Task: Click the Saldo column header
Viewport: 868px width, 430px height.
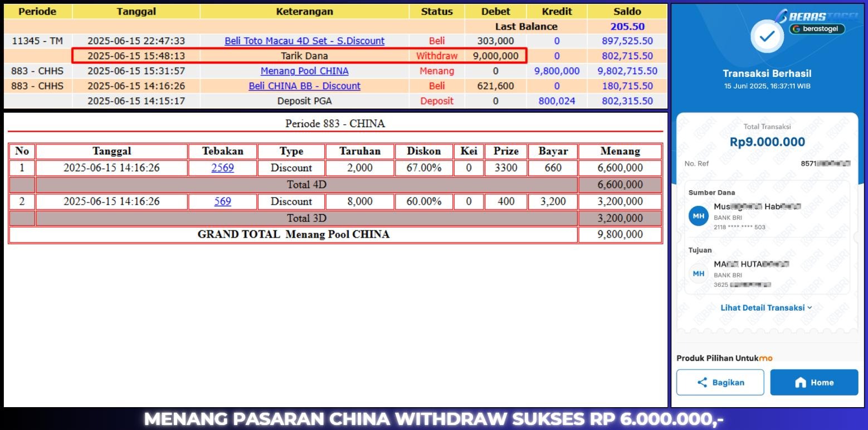Action: pos(627,11)
